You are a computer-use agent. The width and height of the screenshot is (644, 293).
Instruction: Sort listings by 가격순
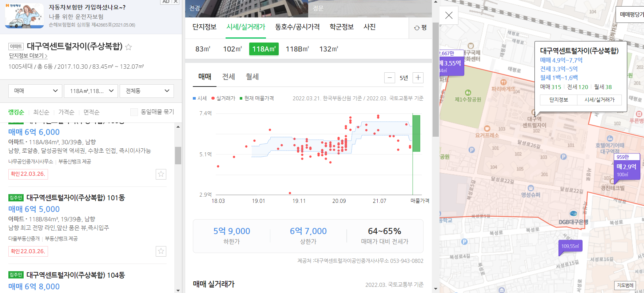pos(66,112)
